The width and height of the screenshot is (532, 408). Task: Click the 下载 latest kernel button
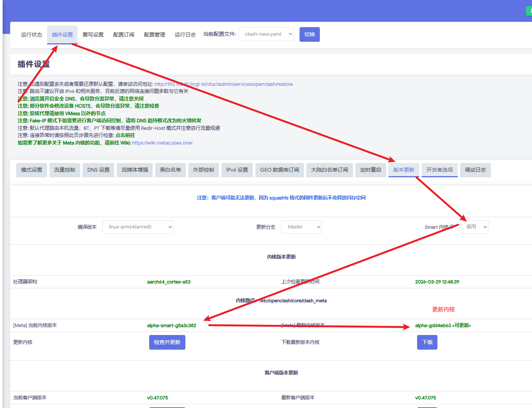click(x=427, y=342)
